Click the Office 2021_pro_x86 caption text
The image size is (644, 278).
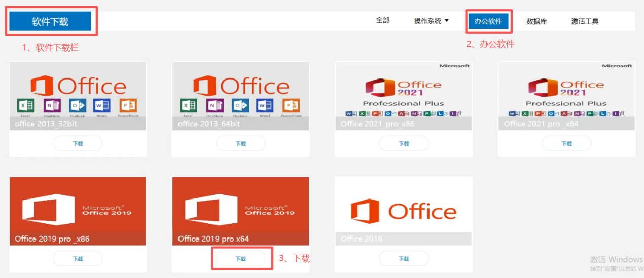[x=377, y=124]
